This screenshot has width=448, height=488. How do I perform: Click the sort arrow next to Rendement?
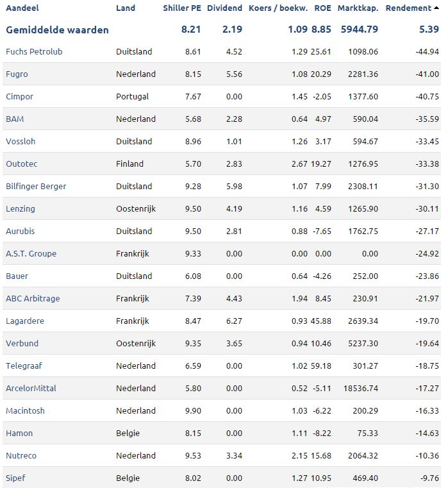pyautogui.click(x=436, y=8)
